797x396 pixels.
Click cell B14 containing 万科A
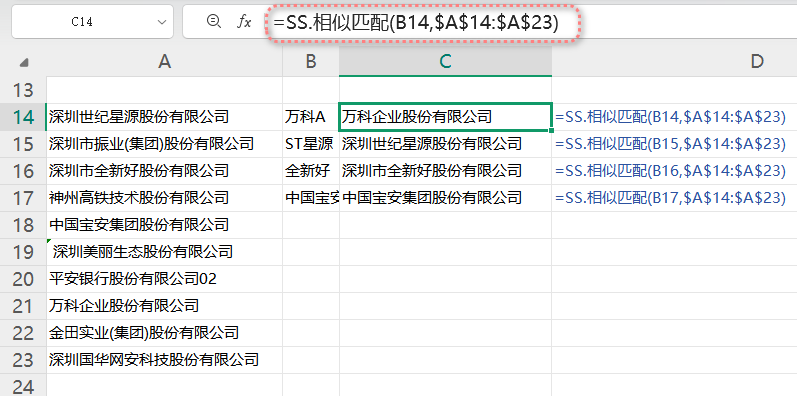click(311, 117)
